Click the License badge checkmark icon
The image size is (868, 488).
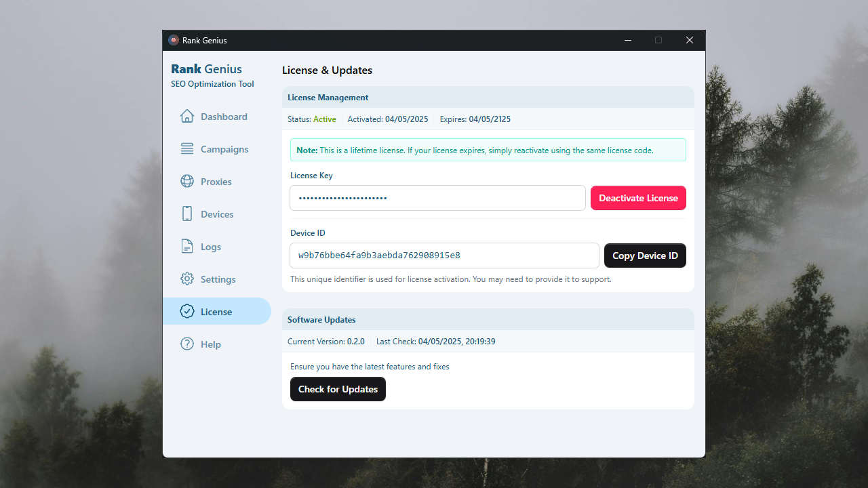click(x=187, y=312)
